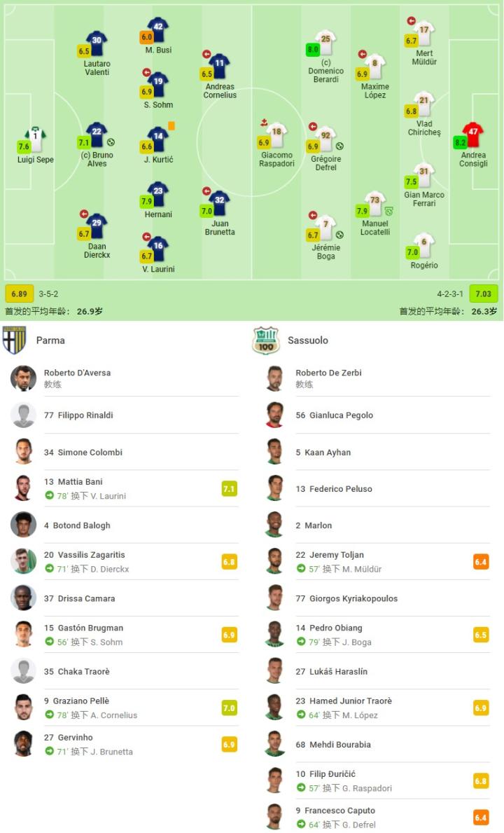
Task: Open Sassuolo team name link
Action: coord(308,340)
